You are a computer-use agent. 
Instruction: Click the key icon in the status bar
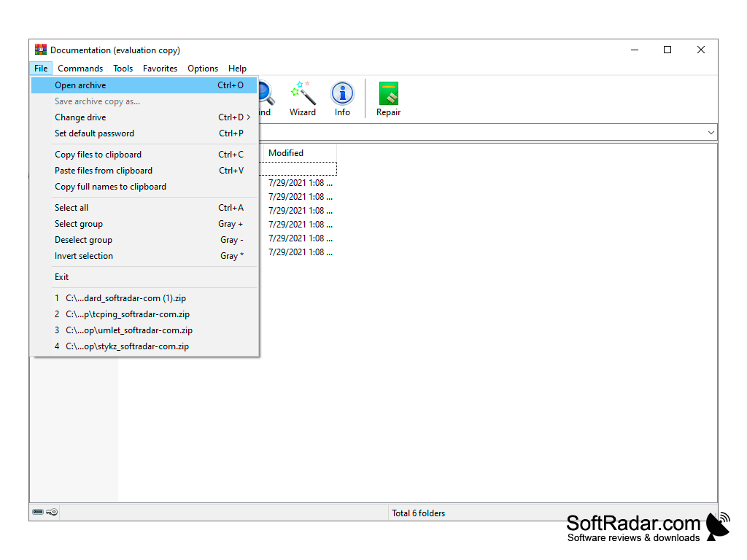[x=52, y=511]
